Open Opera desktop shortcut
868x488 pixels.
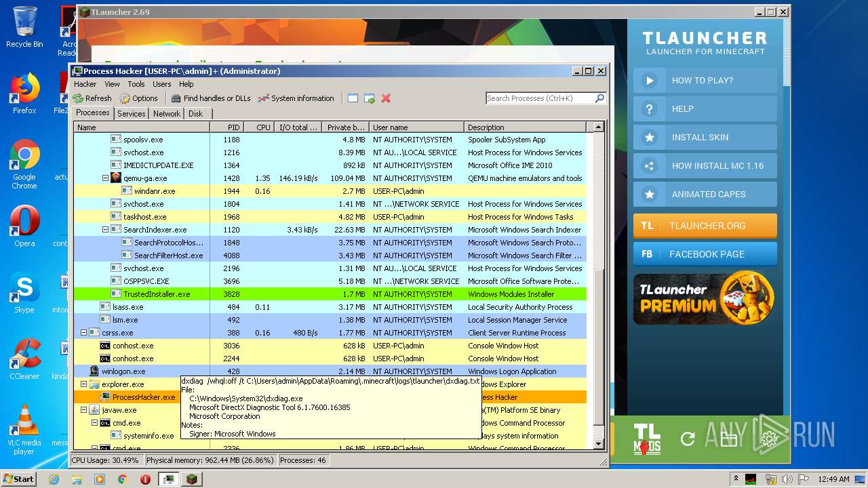tap(24, 226)
